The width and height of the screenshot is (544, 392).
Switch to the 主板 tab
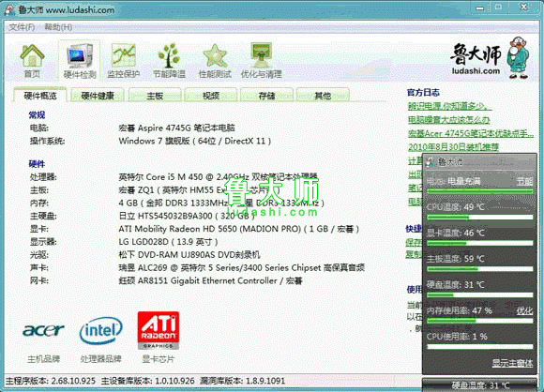tap(155, 96)
